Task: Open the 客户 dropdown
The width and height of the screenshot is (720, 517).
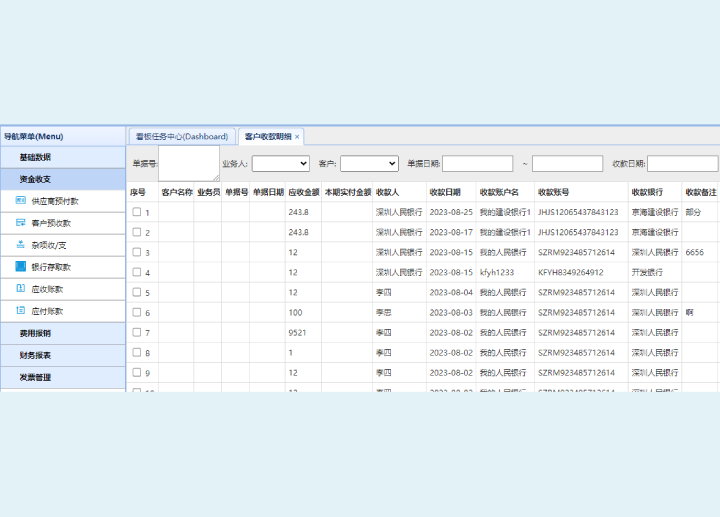Action: click(x=368, y=163)
